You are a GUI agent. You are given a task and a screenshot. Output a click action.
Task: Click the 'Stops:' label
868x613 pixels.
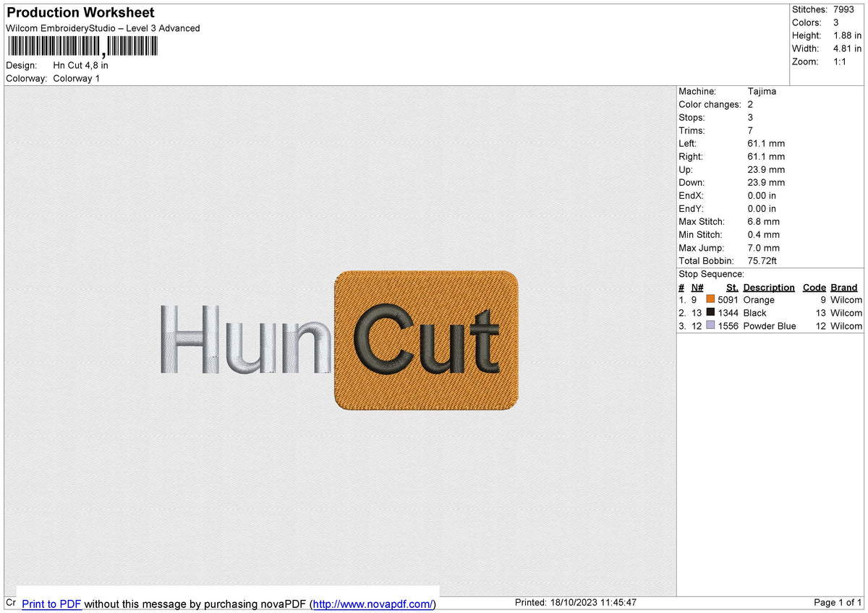692,117
